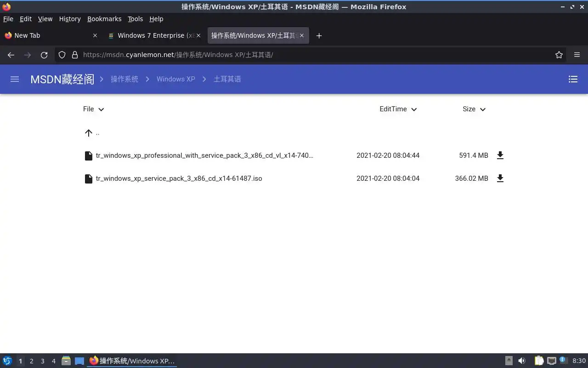
Task: Click Firefox window button in taskbar
Action: (132, 361)
